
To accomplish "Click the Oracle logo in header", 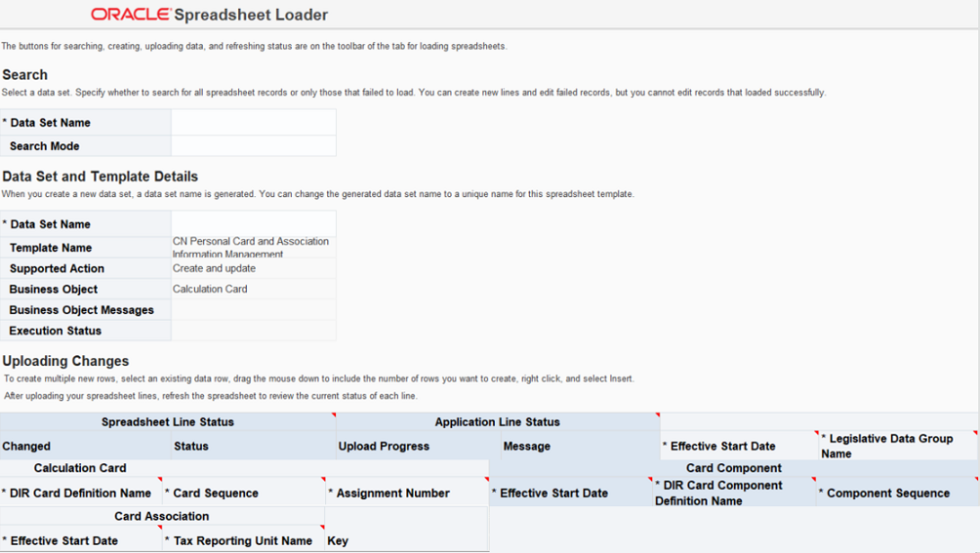I will (x=131, y=14).
